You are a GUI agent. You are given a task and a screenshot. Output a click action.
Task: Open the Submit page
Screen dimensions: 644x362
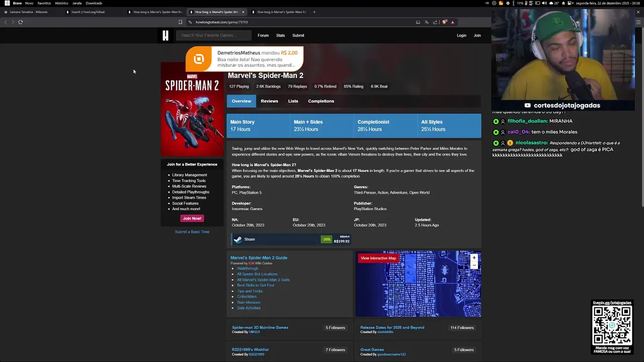coord(298,35)
